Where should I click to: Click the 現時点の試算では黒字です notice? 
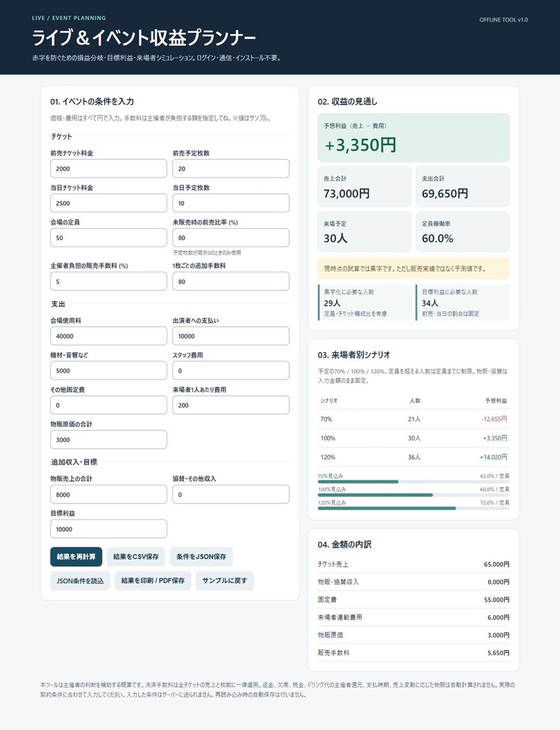pyautogui.click(x=413, y=269)
